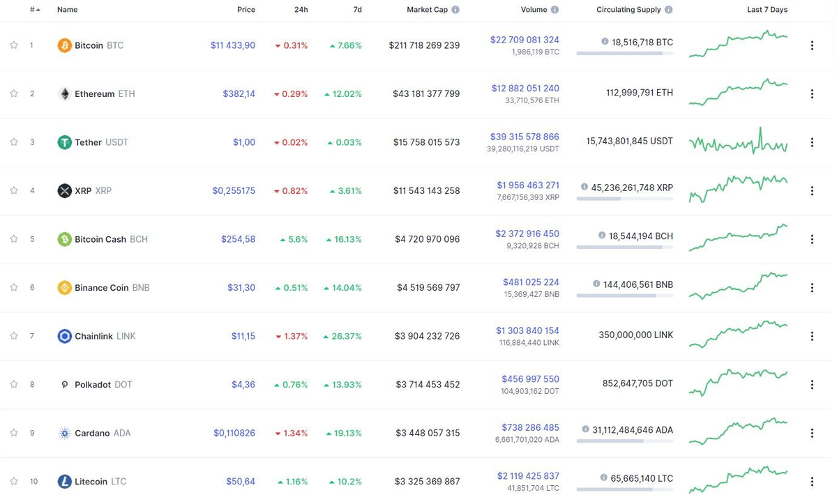The width and height of the screenshot is (837, 504).
Task: Click the Binance Coin yellow logo icon
Action: (x=64, y=287)
